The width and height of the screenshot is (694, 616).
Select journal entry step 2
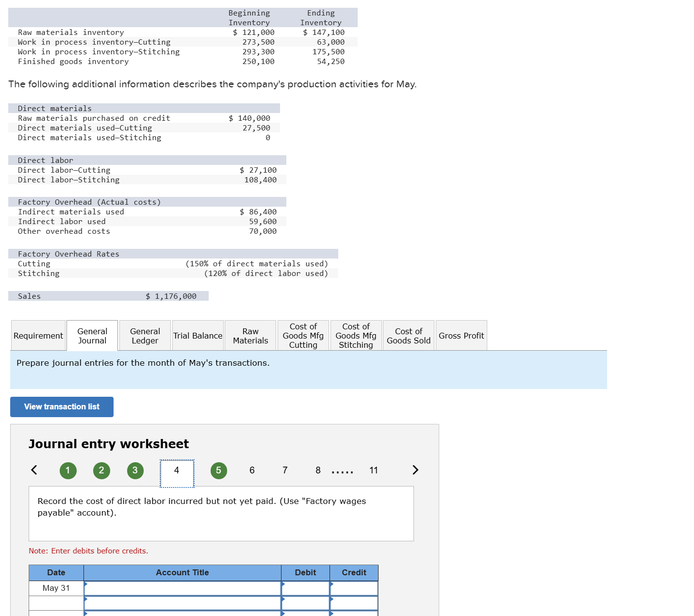pyautogui.click(x=101, y=470)
